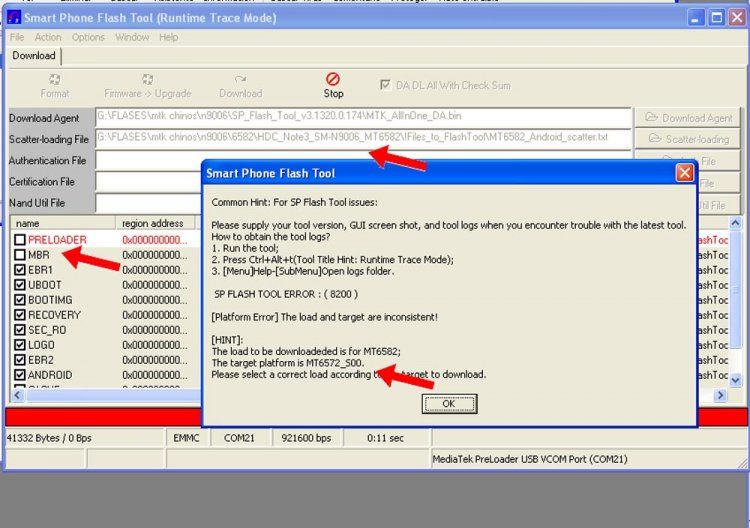The width and height of the screenshot is (750, 528).
Task: Open the Window menu
Action: pyautogui.click(x=132, y=37)
